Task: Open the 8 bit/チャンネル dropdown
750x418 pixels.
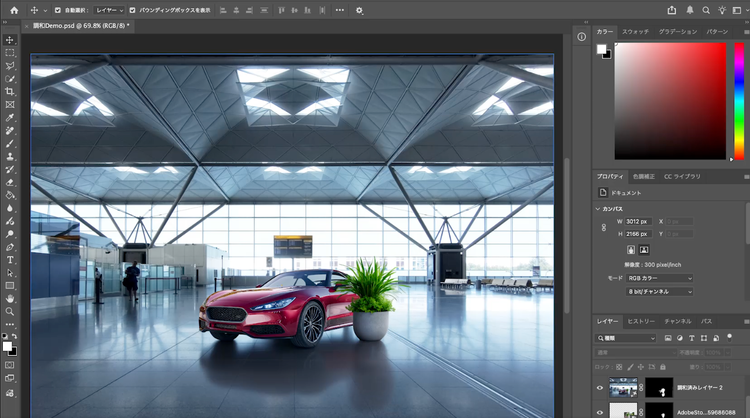Action: pos(659,291)
